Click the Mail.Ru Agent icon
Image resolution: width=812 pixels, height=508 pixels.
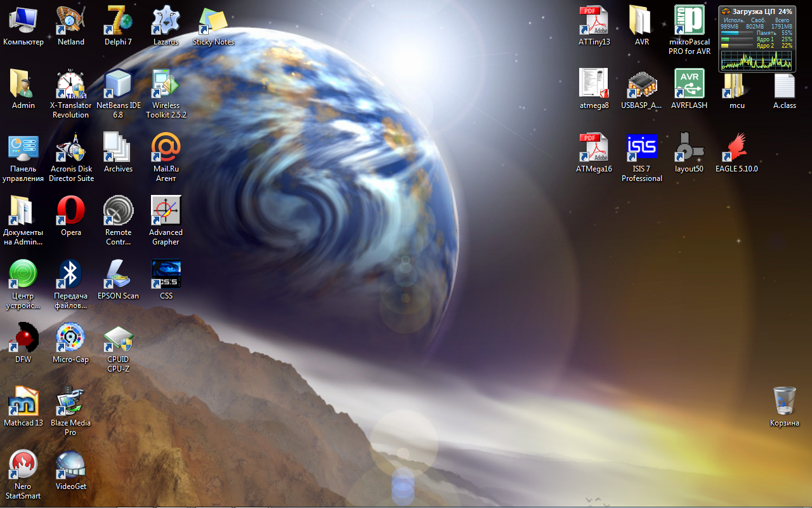(166, 148)
